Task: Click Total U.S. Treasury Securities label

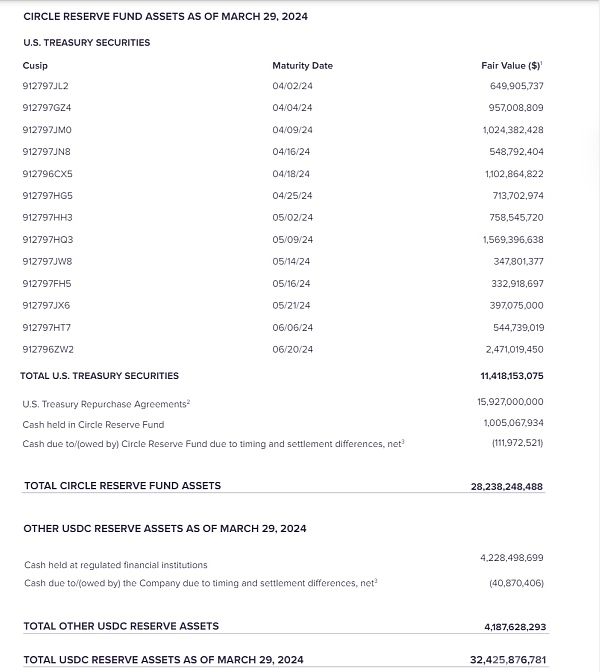Action: pyautogui.click(x=99, y=376)
